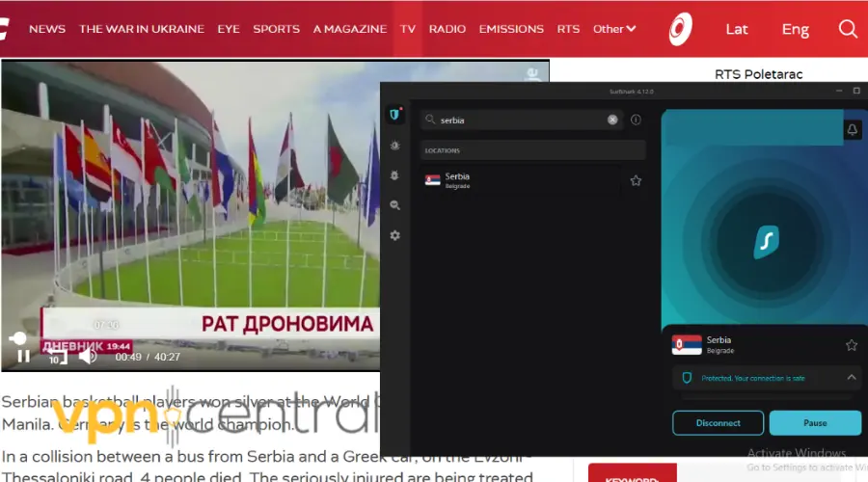Switch site language to Eng
The image size is (868, 482).
point(795,29)
